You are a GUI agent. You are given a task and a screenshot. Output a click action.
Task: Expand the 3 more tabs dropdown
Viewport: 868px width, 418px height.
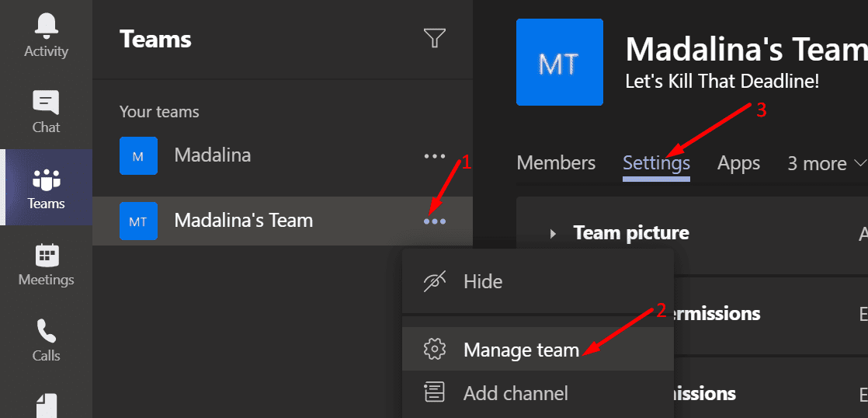pos(827,163)
